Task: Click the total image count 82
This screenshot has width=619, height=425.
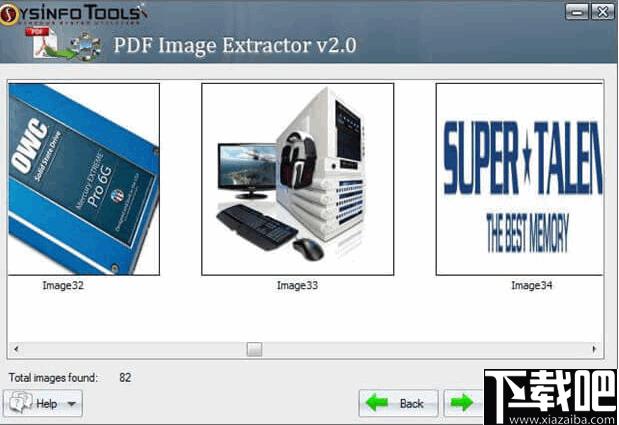Action: [x=125, y=378]
